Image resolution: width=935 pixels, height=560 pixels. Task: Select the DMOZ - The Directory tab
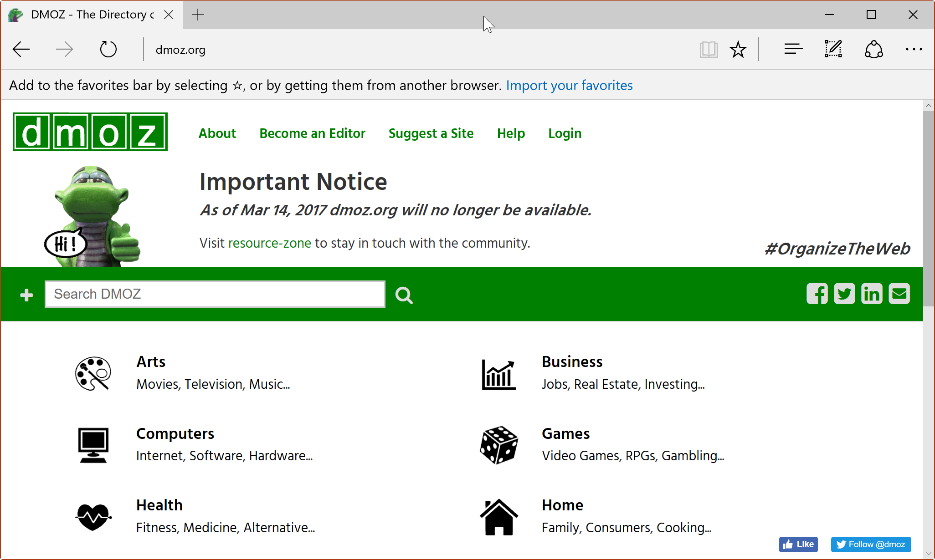click(x=91, y=15)
